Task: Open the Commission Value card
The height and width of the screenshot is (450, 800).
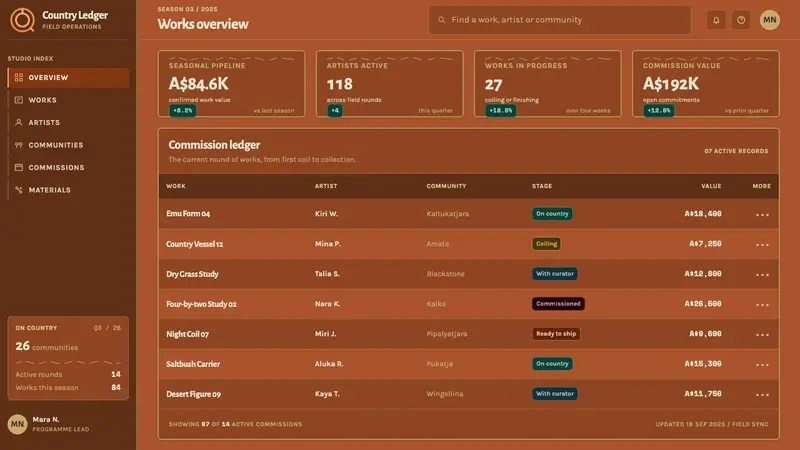Action: click(x=706, y=84)
